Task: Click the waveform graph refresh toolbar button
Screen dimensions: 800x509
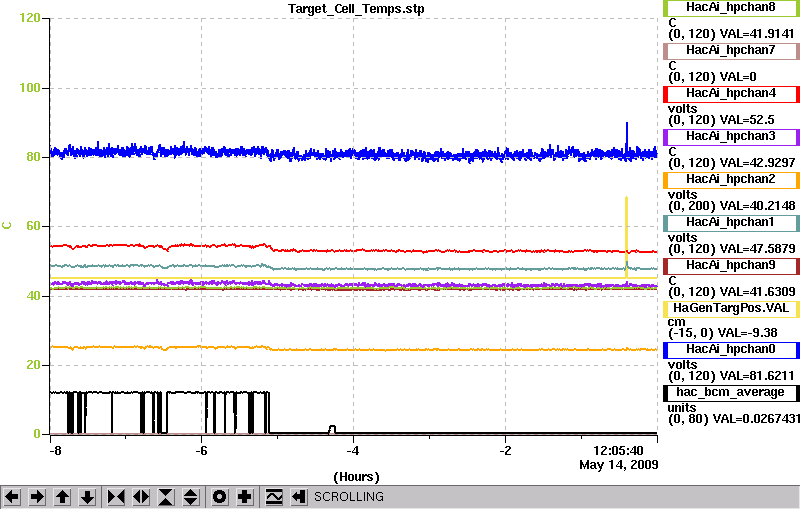Action: click(274, 496)
